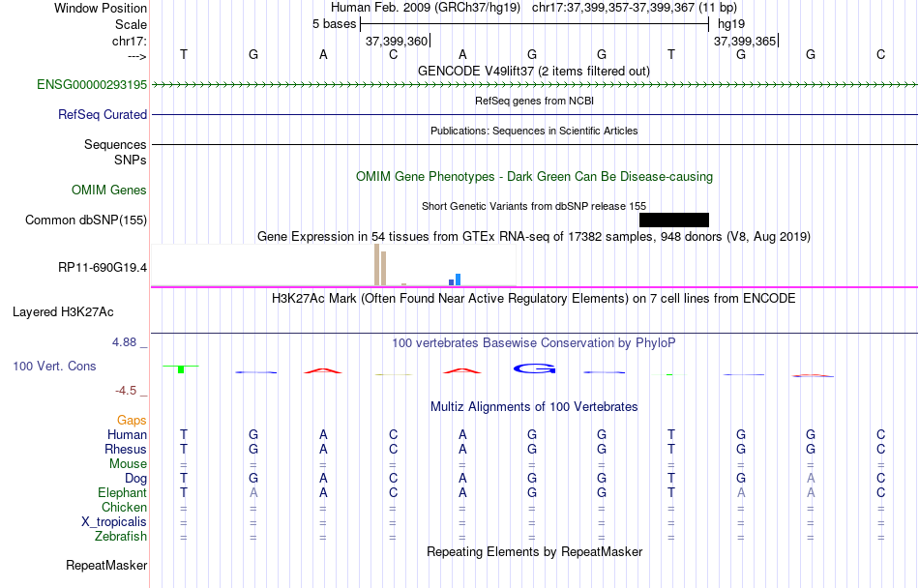The image size is (919, 588).
Task: Select the Human alignment row label
Action: coord(127,434)
